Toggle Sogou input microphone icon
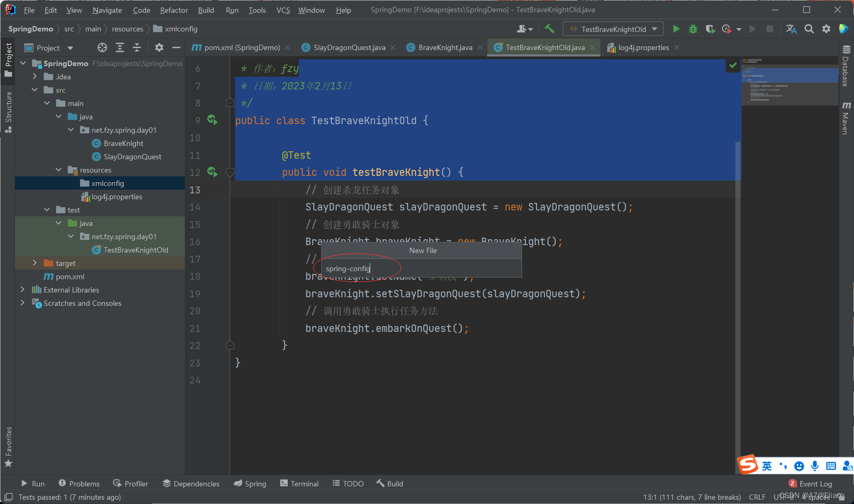Image resolution: width=854 pixels, height=504 pixels. coord(815,466)
